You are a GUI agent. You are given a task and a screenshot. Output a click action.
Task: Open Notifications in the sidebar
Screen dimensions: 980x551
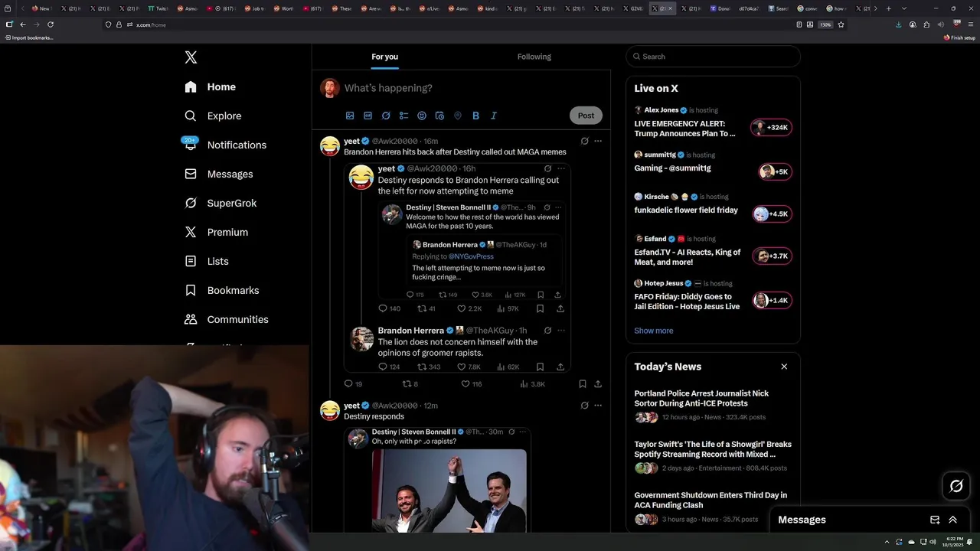225,145
